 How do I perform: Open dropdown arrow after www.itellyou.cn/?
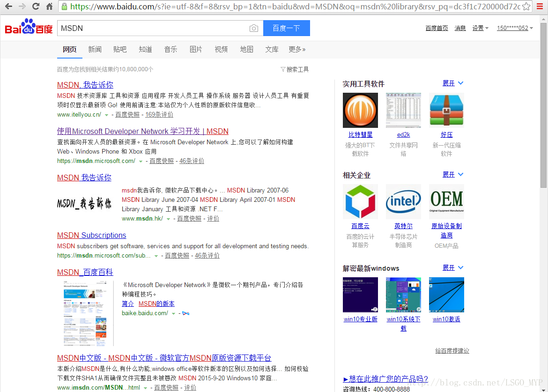107,115
